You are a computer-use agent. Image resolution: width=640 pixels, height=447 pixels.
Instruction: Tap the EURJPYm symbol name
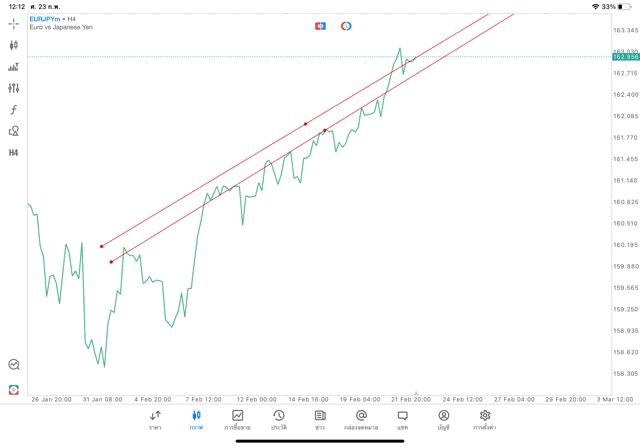[43, 18]
